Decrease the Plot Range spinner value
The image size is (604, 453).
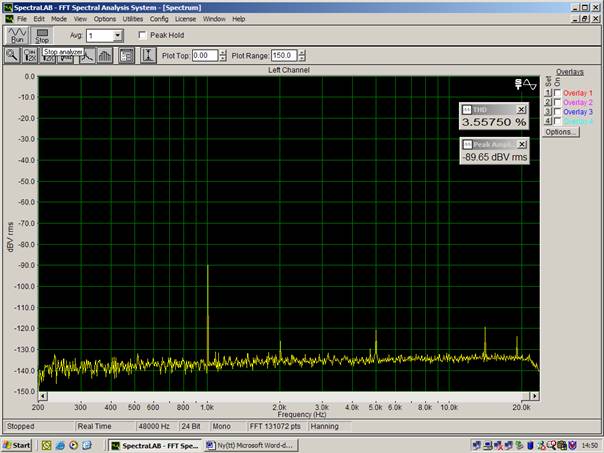[302, 59]
